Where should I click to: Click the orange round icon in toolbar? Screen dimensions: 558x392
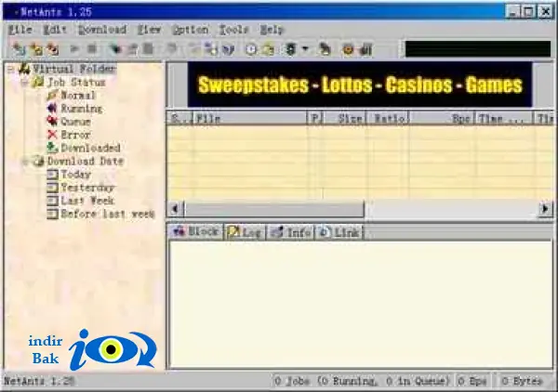point(348,49)
